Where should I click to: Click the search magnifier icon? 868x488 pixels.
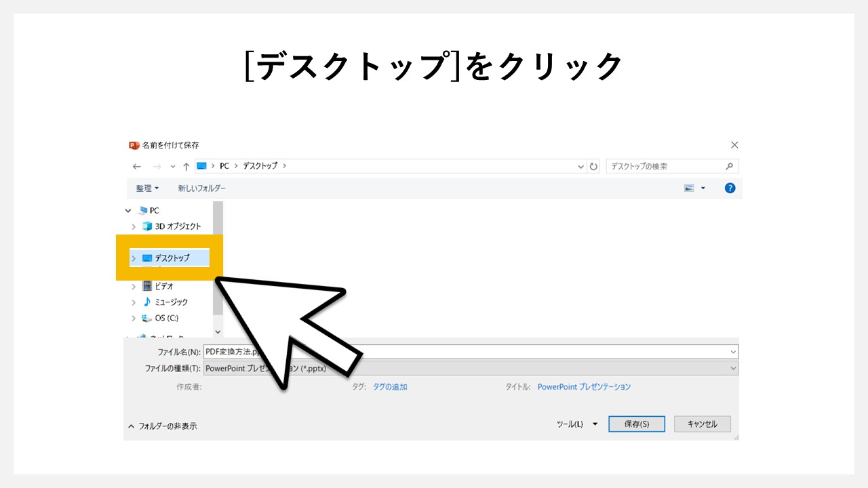pyautogui.click(x=729, y=166)
